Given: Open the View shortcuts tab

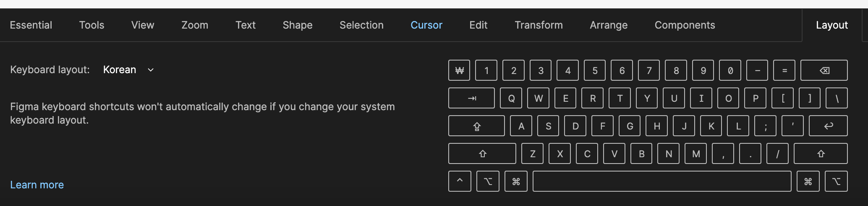Looking at the screenshot, I should [143, 25].
